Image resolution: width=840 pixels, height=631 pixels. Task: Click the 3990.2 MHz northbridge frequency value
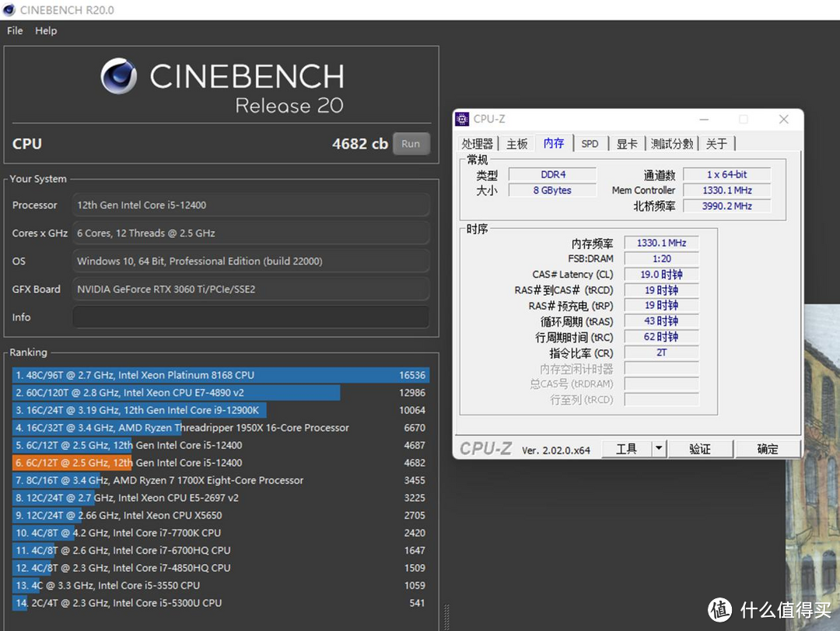[727, 206]
